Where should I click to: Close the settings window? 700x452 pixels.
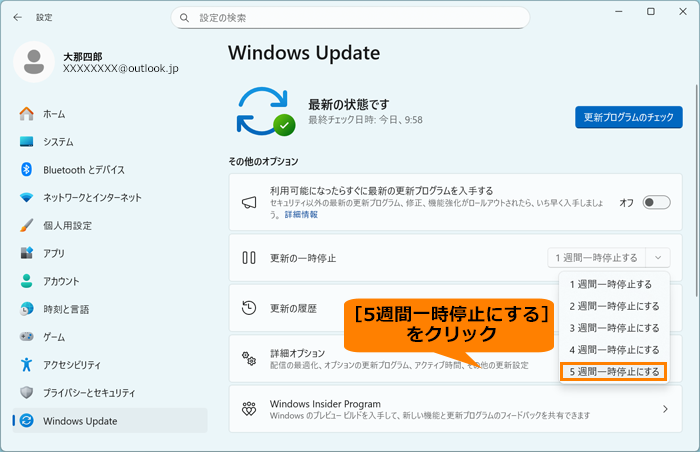pos(683,12)
